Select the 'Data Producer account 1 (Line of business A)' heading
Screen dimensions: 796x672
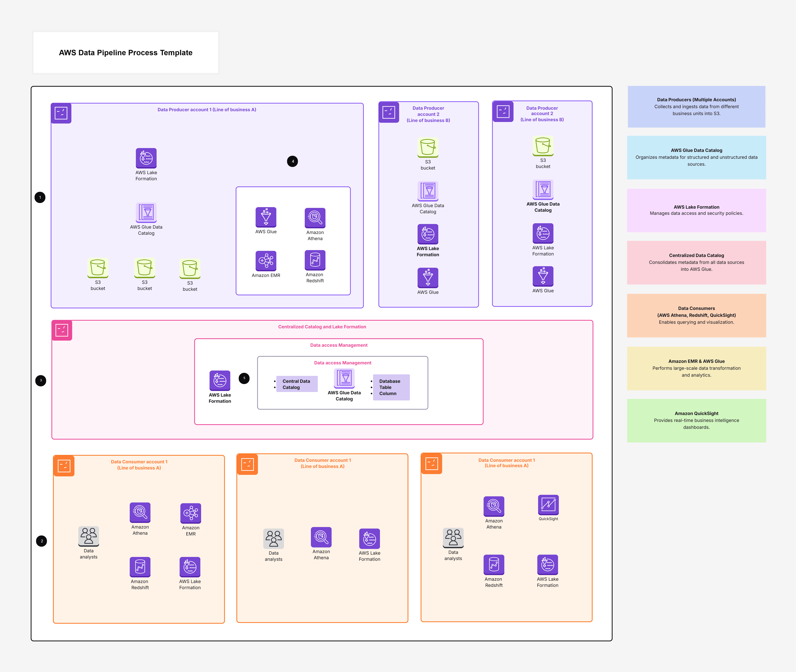[207, 110]
